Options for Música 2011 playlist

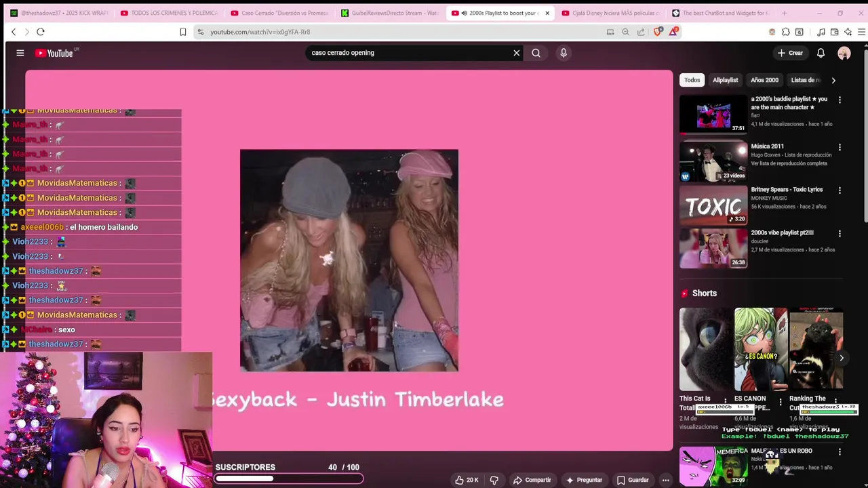(x=840, y=147)
